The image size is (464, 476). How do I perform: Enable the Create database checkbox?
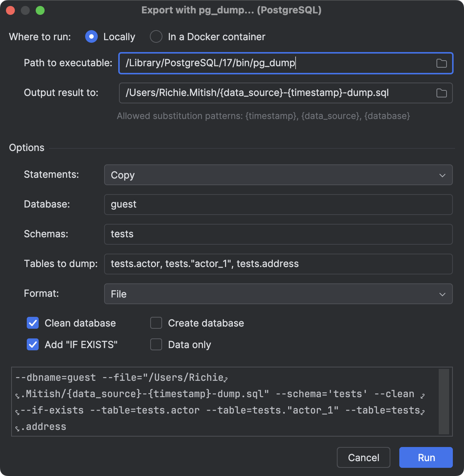(156, 323)
